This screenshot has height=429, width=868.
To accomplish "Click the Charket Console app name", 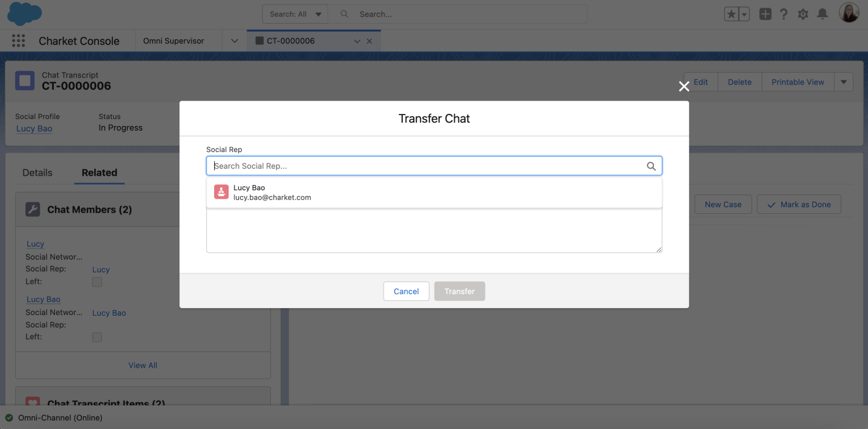I will [79, 41].
